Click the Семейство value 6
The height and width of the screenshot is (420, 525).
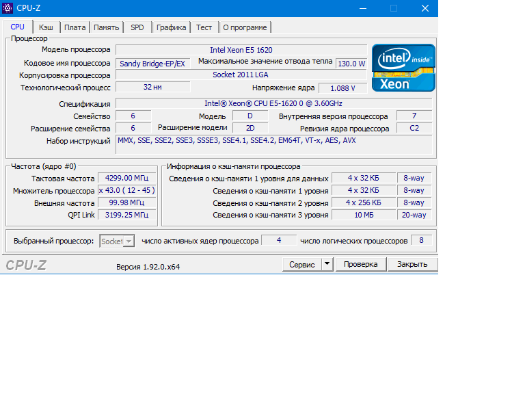point(133,116)
